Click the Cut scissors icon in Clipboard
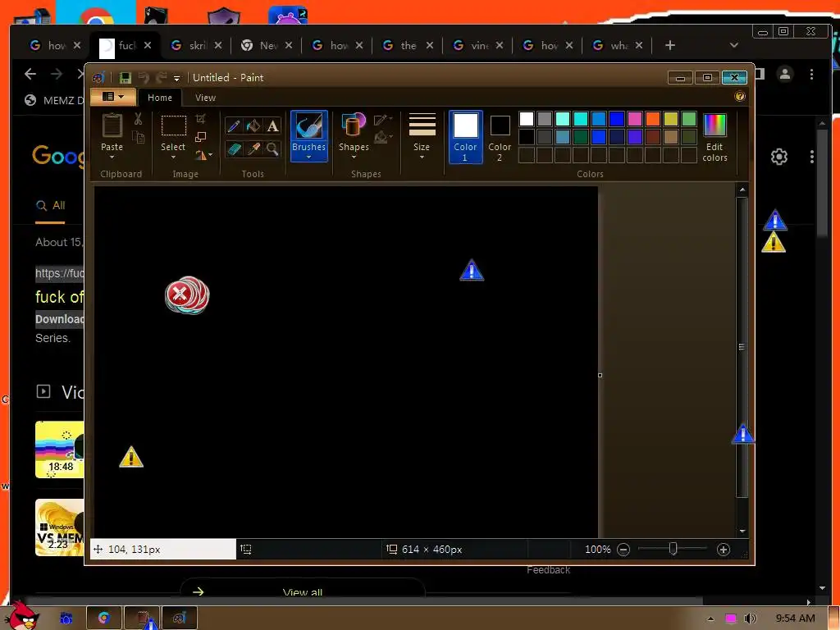Image resolution: width=840 pixels, height=630 pixels. tap(138, 119)
